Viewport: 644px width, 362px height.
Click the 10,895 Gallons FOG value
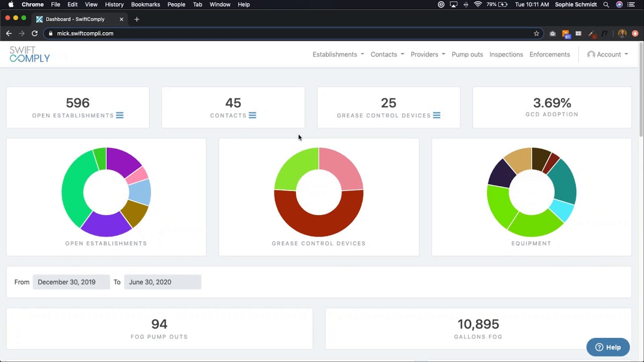pyautogui.click(x=478, y=324)
